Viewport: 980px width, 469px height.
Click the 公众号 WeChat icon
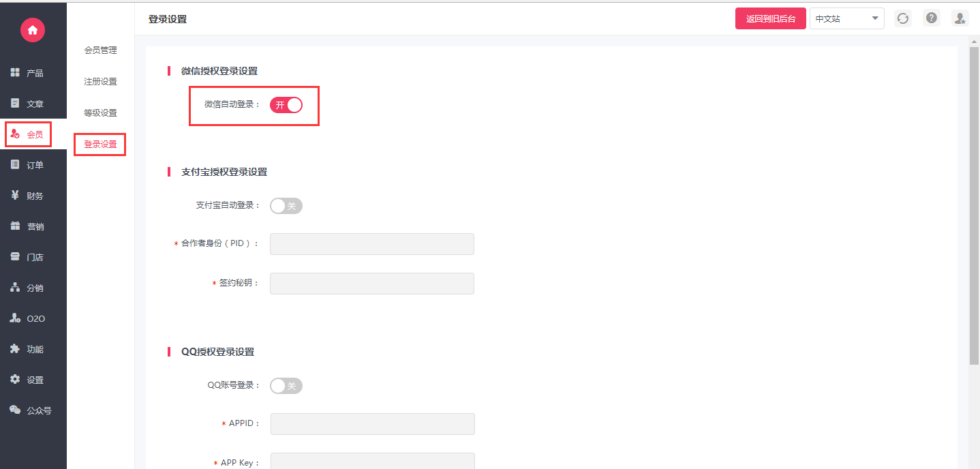(15, 410)
